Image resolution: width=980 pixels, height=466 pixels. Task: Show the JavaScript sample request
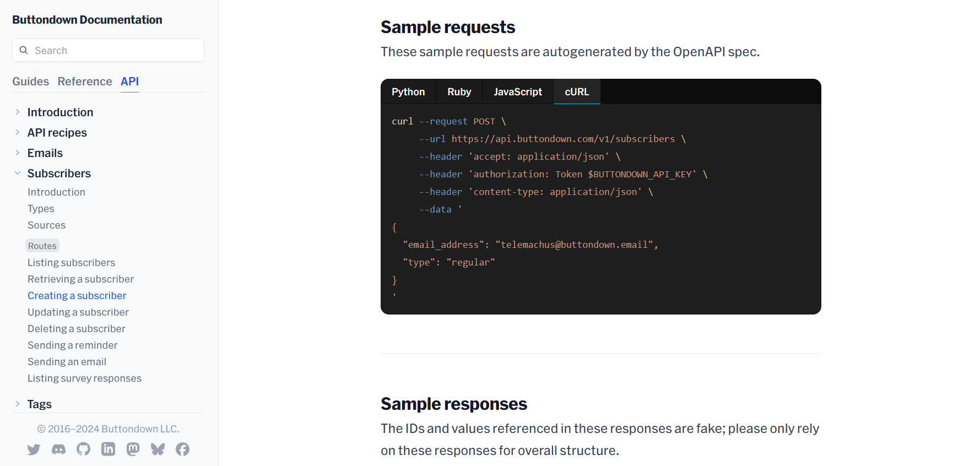point(517,92)
